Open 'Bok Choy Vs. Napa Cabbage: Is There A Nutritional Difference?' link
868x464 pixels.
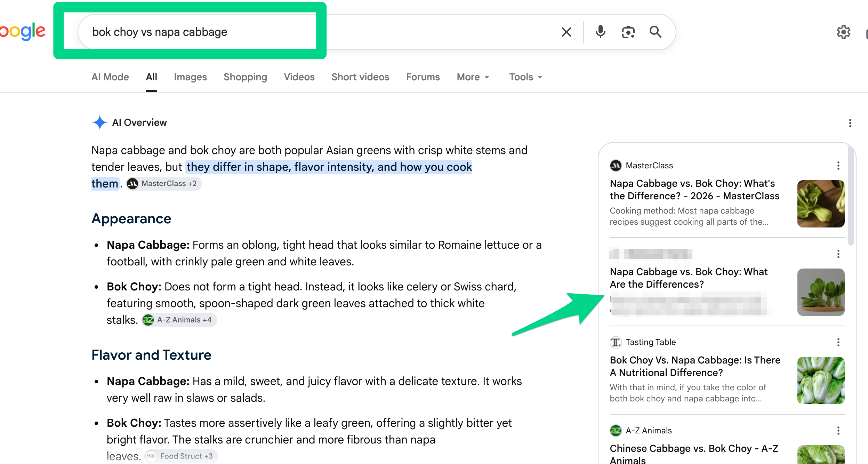coord(695,366)
